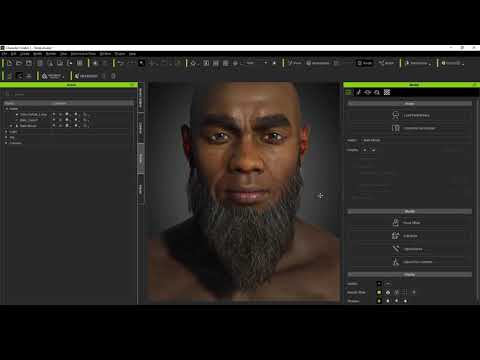Collapse the Modify section header above mesh tools
This screenshot has height=360, width=480.
410,211
